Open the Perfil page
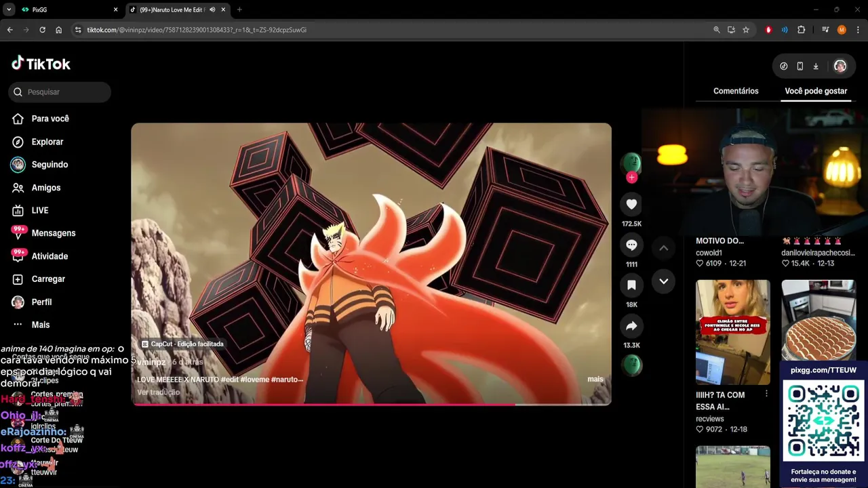 pos(32,302)
